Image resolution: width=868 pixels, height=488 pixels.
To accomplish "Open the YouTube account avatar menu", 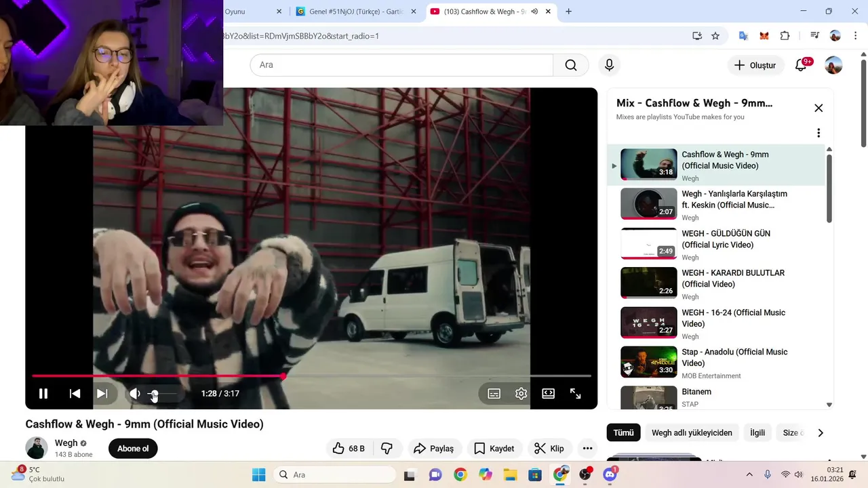I will coord(833,65).
